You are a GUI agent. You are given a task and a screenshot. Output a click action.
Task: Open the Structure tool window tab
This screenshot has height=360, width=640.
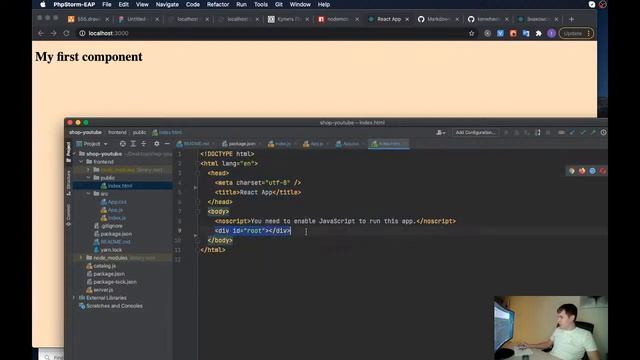(68, 182)
